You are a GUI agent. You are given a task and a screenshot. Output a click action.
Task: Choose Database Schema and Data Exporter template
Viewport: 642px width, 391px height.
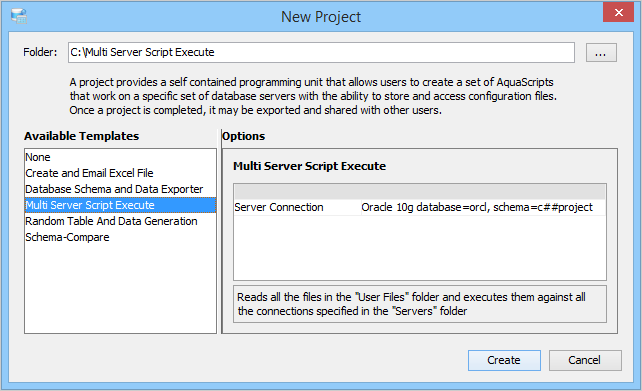point(114,189)
